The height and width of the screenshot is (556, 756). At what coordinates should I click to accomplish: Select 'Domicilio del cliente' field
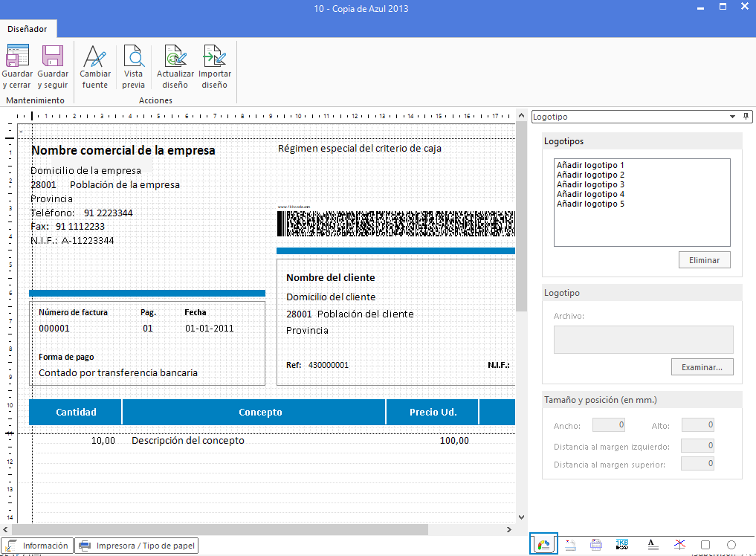331,297
